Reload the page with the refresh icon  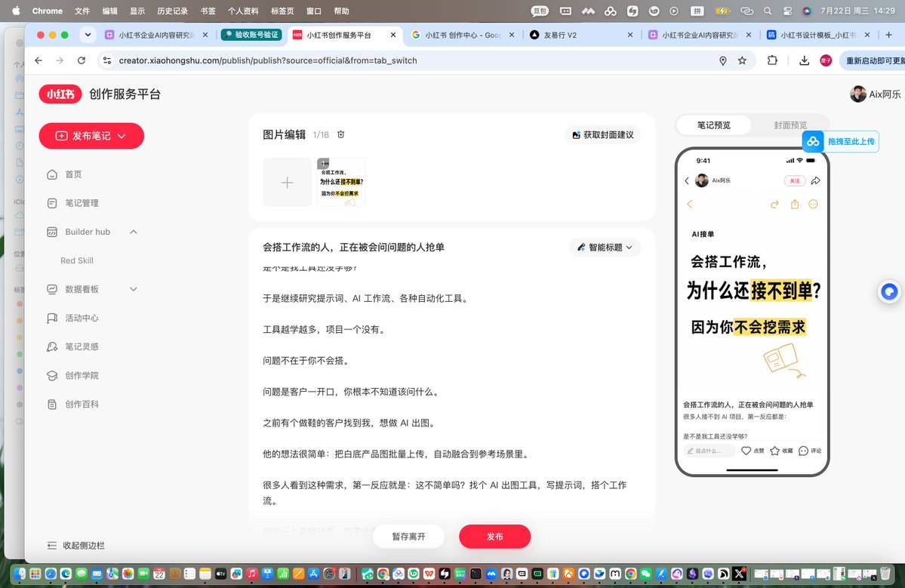click(x=82, y=60)
